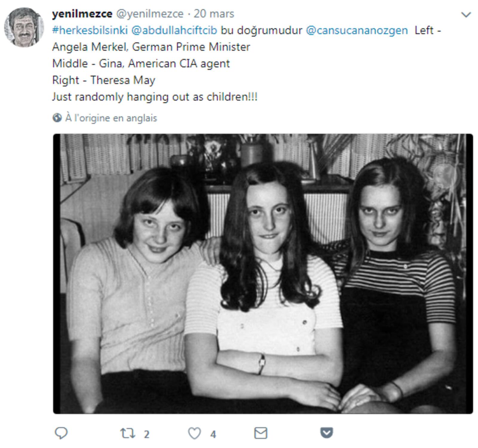Send tweet via direct message envelope icon
This screenshot has width=478, height=448.
[x=261, y=433]
